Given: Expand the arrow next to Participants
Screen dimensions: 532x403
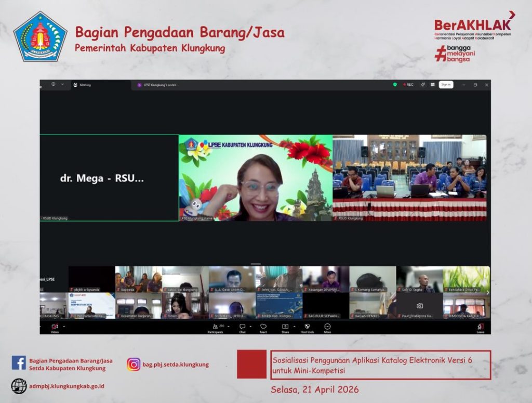Looking at the screenshot, I should point(229,327).
